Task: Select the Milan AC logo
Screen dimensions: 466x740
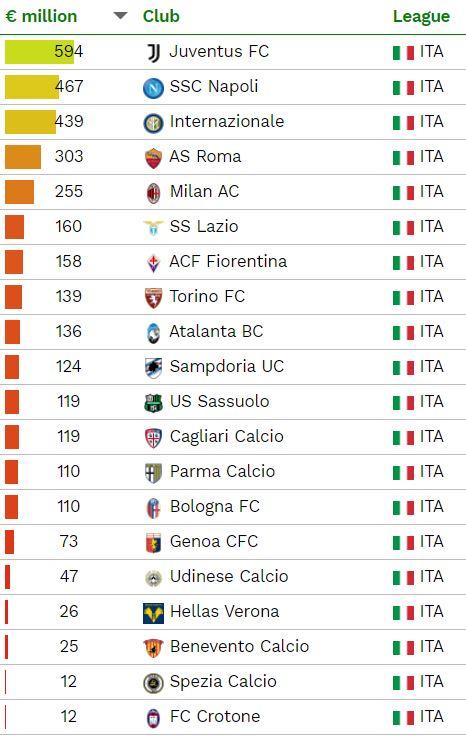Action: coord(153,193)
